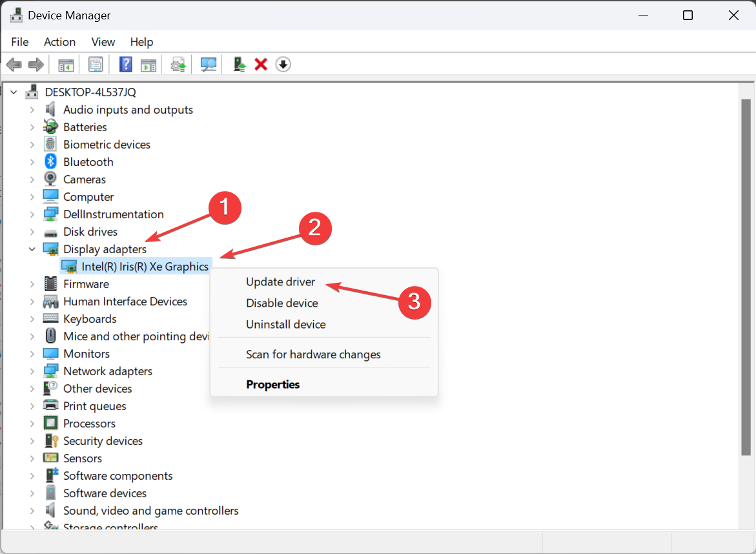Select Sound, video and game controllers
The height and width of the screenshot is (554, 756).
[x=151, y=511]
